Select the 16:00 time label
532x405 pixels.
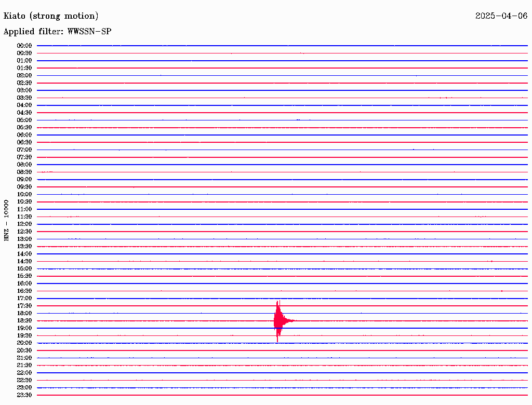[24, 283]
